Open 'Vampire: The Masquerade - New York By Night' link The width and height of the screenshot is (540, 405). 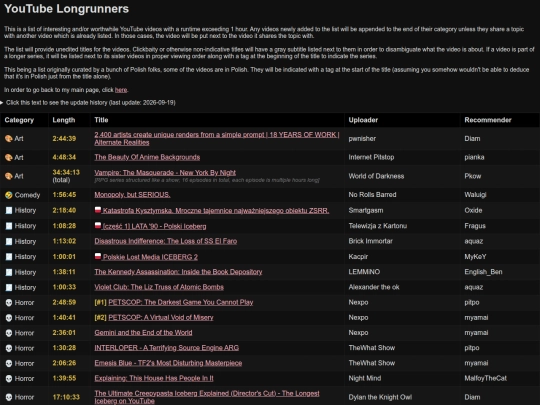(x=165, y=173)
